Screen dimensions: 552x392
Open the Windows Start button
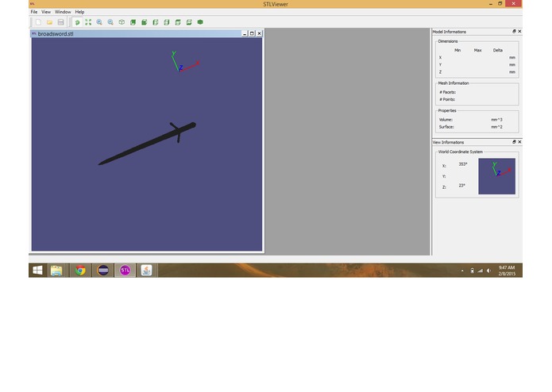pyautogui.click(x=37, y=271)
